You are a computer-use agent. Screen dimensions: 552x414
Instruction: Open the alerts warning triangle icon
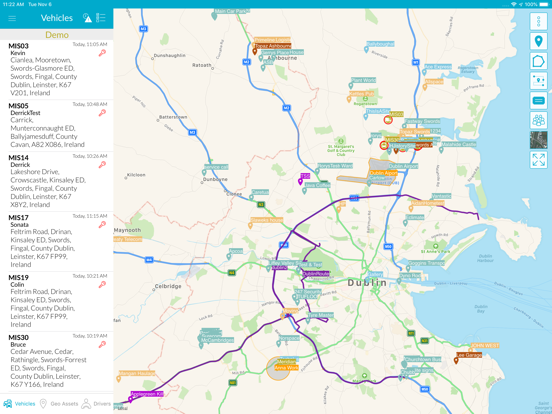[87, 18]
